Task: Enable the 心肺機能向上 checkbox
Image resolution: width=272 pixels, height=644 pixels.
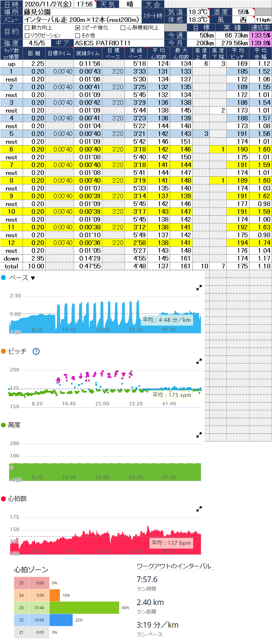Action: click(x=123, y=28)
